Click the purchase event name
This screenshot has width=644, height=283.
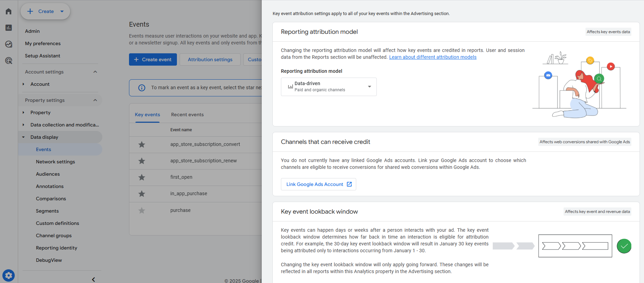point(180,210)
